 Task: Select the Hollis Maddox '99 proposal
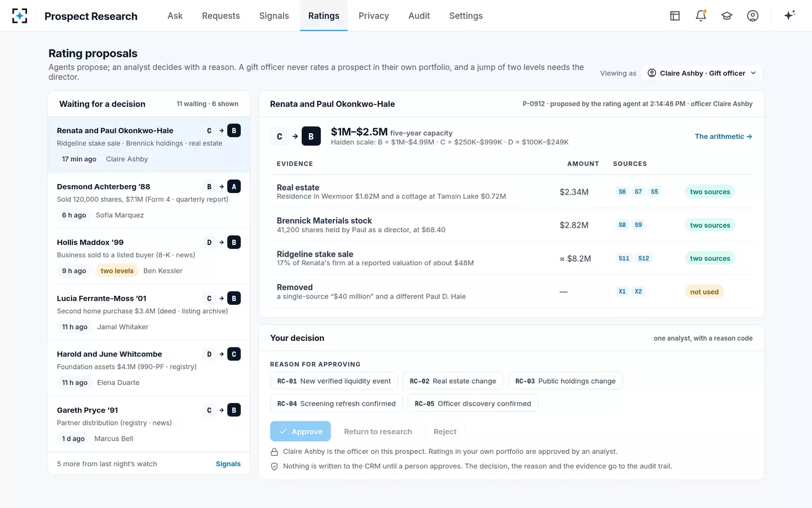pos(149,256)
